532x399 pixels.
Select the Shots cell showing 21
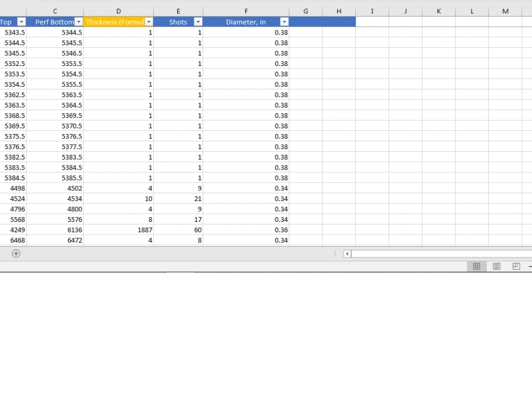pos(178,199)
